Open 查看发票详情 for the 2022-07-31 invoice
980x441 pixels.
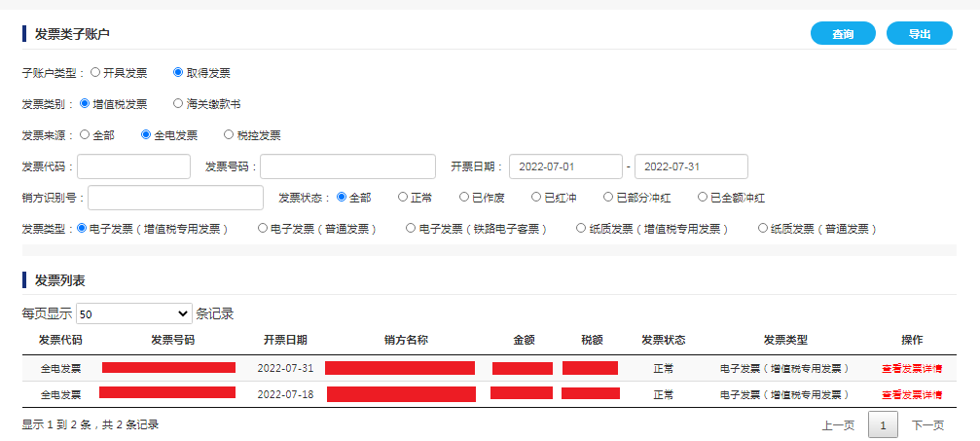pos(911,369)
